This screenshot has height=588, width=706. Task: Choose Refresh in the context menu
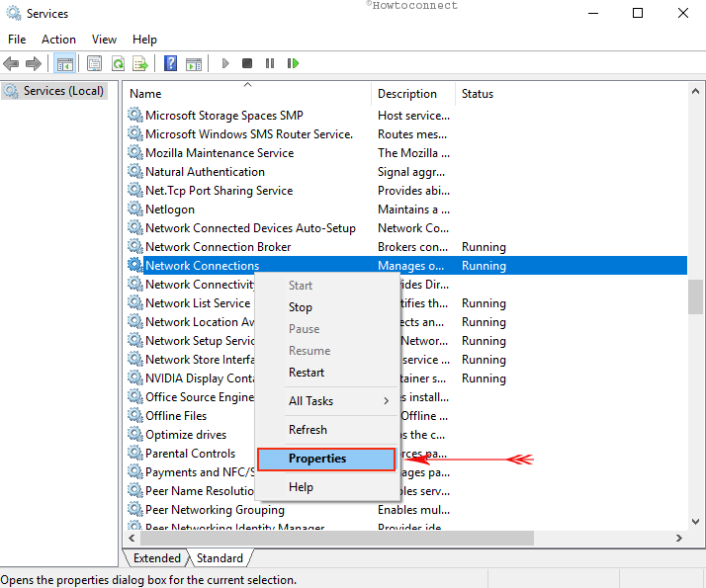(x=327, y=430)
